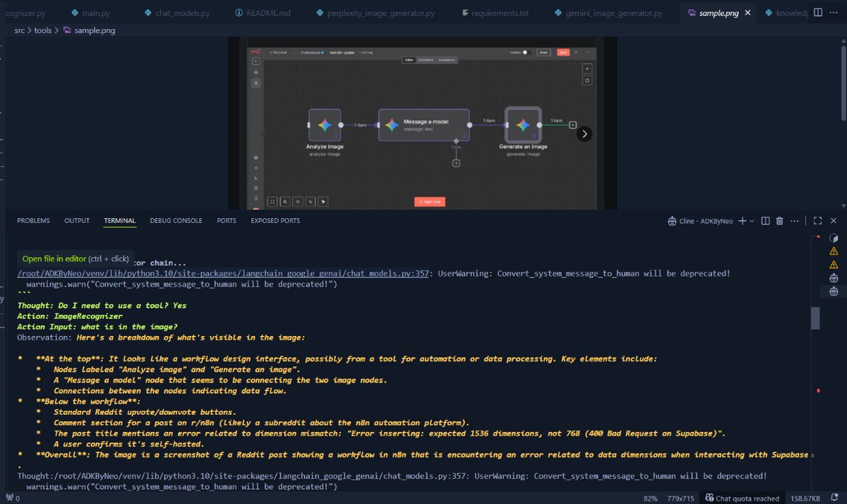Click the terminal vertical scrollbar thumb
Image resolution: width=847 pixels, height=504 pixels.
[x=815, y=318]
